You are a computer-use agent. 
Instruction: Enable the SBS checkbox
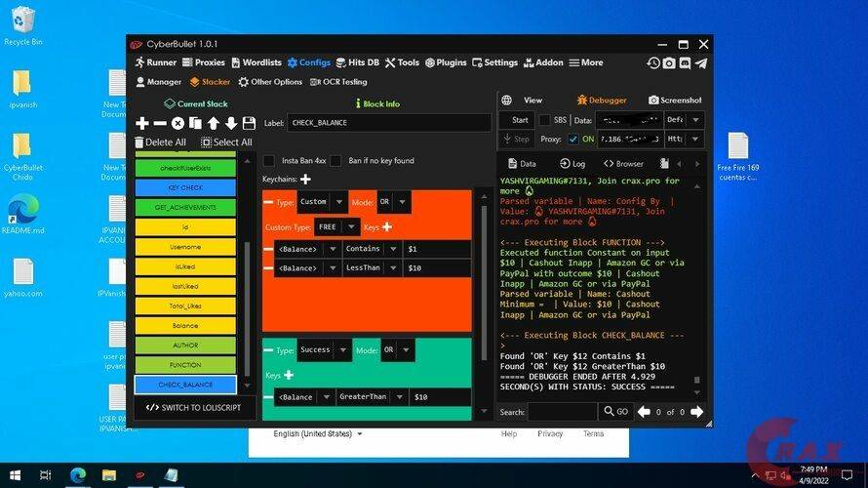(545, 120)
